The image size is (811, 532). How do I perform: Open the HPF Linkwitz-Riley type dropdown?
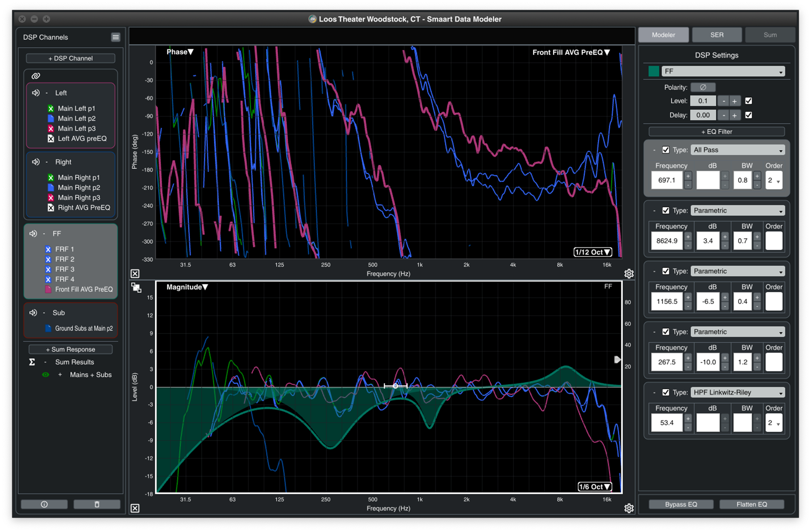tap(737, 392)
